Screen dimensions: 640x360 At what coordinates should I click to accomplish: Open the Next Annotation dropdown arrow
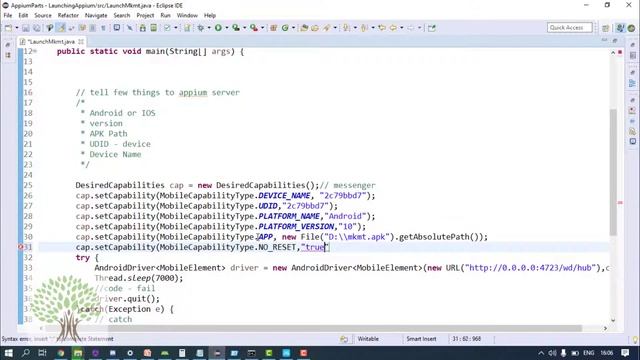pos(355,28)
